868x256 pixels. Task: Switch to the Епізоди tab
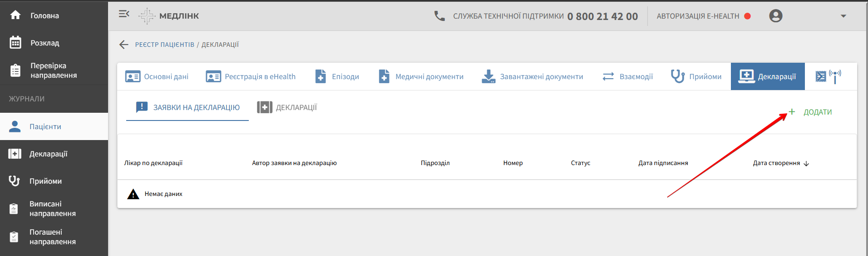click(x=337, y=76)
